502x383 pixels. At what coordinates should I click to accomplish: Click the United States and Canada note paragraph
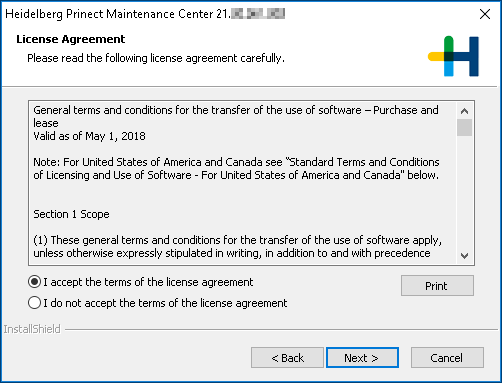point(236,169)
